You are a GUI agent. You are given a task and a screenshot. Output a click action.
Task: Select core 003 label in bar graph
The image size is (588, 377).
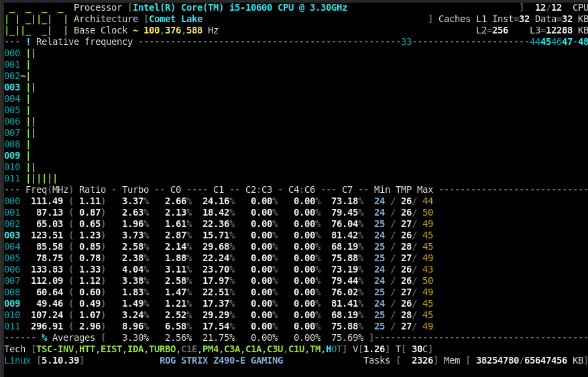click(12, 87)
